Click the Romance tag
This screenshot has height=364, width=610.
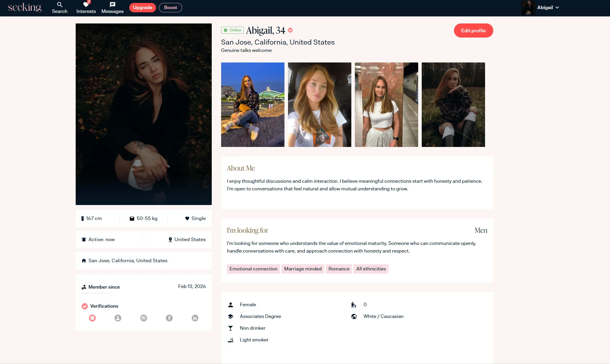point(339,269)
